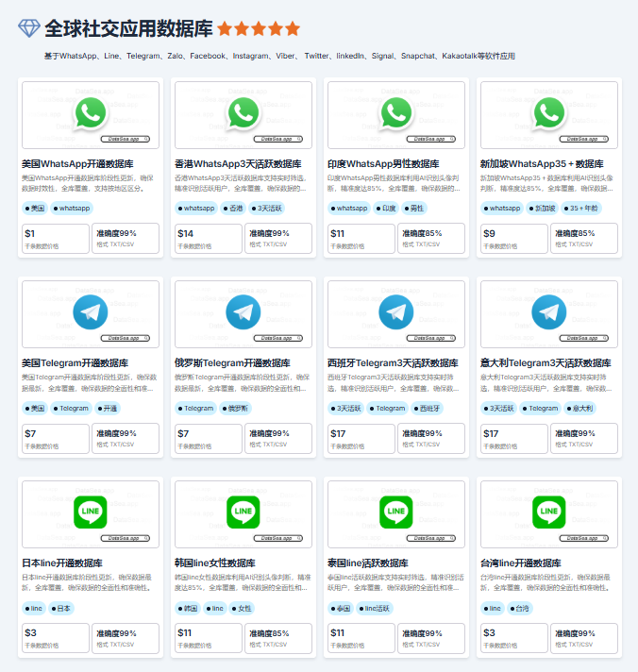
Task: Select the 女性 tag
Action: coord(242,609)
